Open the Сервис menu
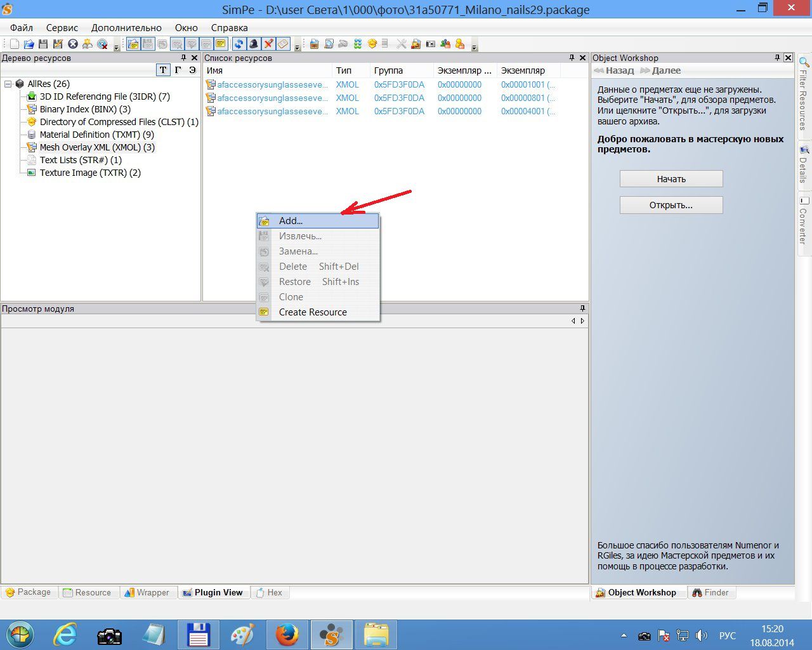The height and width of the screenshot is (650, 812). [x=62, y=28]
